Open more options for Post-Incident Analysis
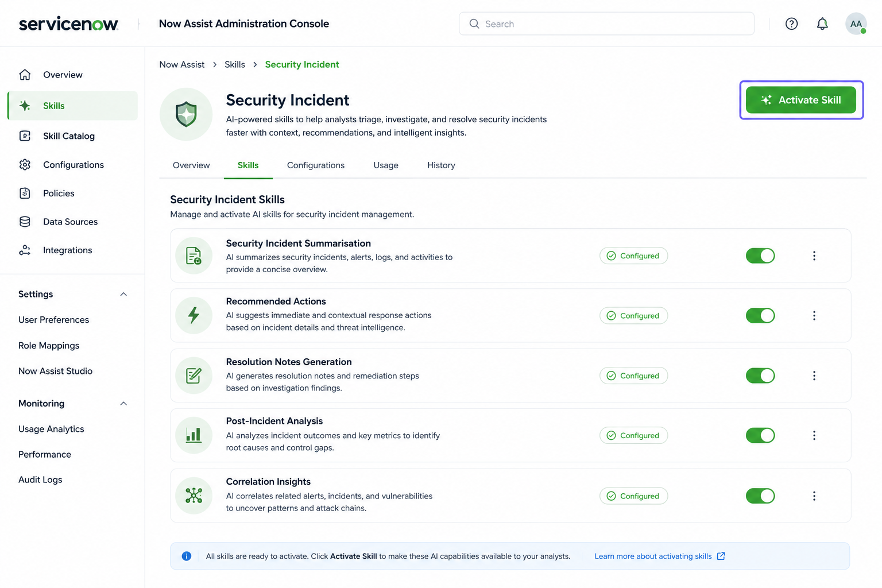This screenshot has width=882, height=588. tap(814, 435)
